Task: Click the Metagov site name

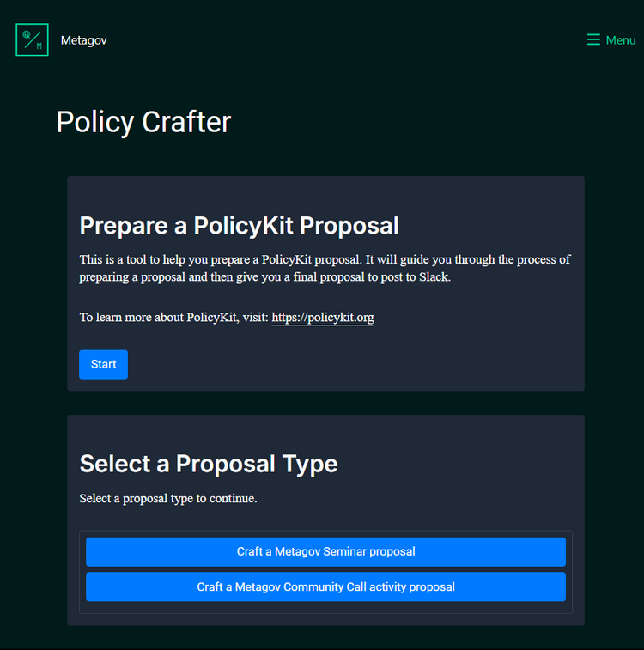Action: 83,40
